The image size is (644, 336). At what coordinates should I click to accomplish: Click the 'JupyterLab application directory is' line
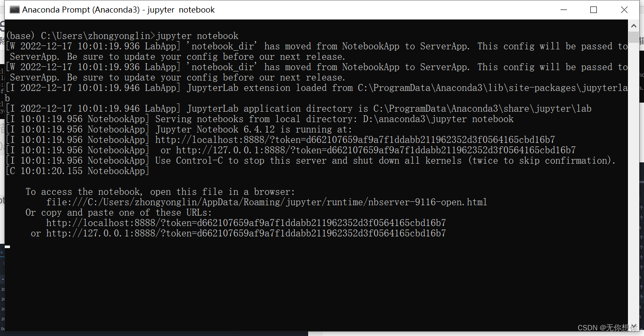pyautogui.click(x=299, y=109)
